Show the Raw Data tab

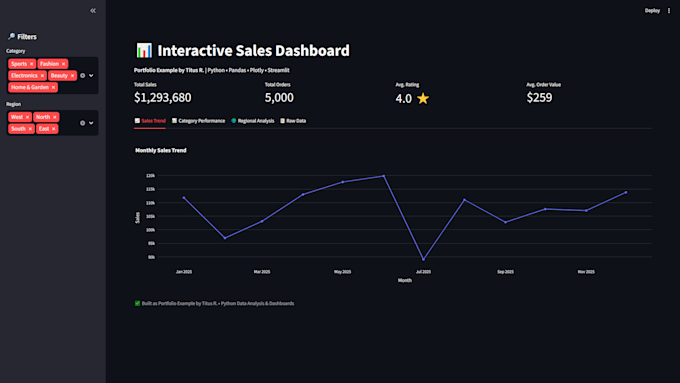pyautogui.click(x=293, y=121)
